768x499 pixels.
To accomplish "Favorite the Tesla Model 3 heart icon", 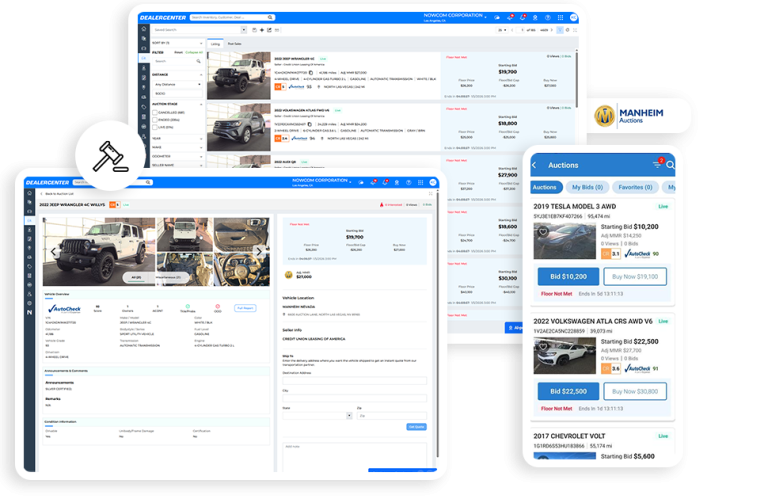I will 543,232.
